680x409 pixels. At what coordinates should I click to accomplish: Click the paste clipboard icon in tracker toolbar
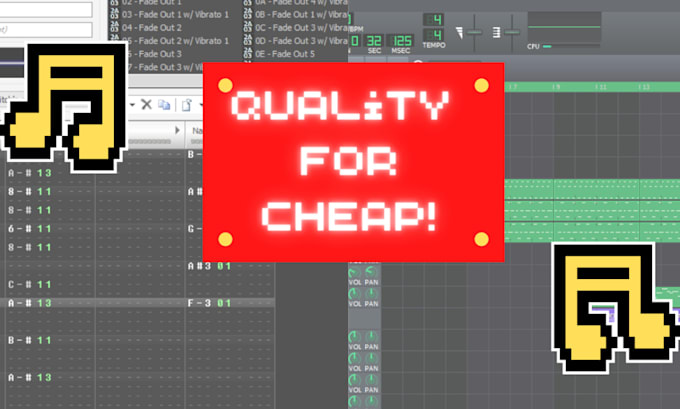click(x=186, y=105)
